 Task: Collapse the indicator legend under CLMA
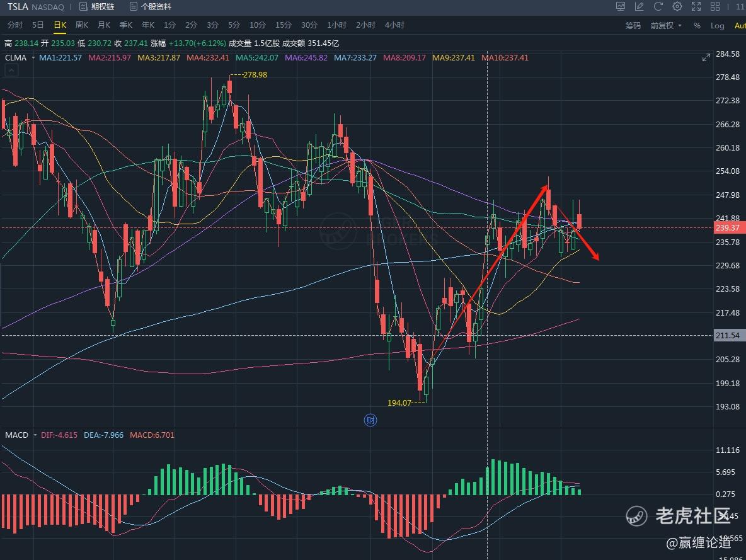[11, 71]
